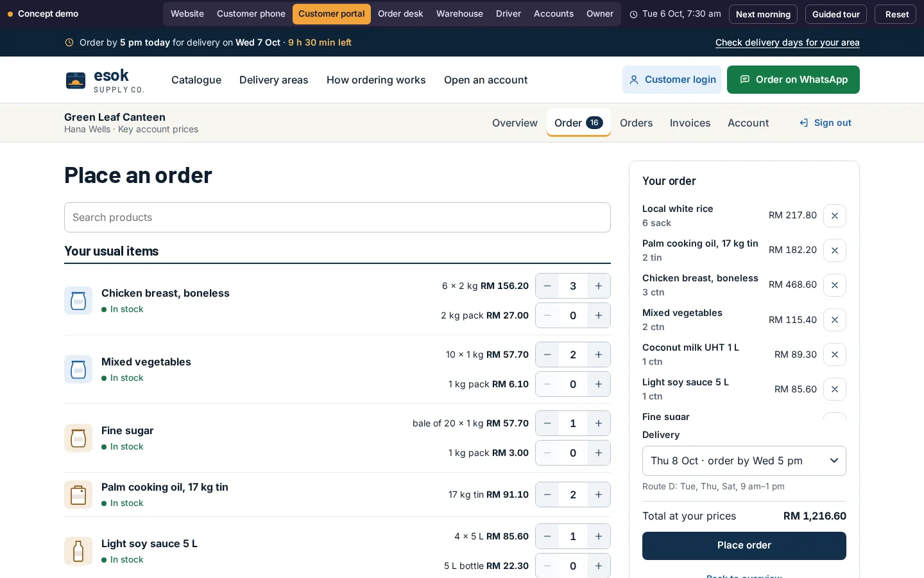Click the Green Leaf Canteen account name
924x578 pixels.
(x=115, y=117)
